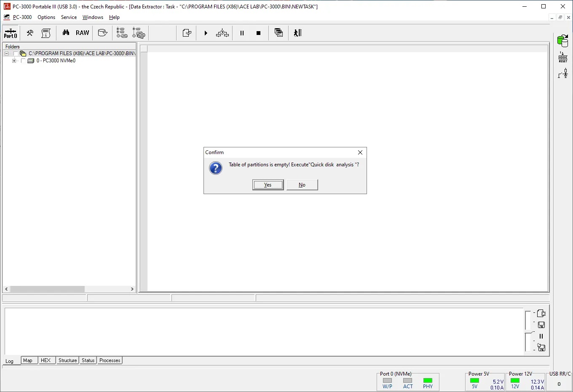Open the Options menu
This screenshot has width=573, height=392.
coord(46,17)
